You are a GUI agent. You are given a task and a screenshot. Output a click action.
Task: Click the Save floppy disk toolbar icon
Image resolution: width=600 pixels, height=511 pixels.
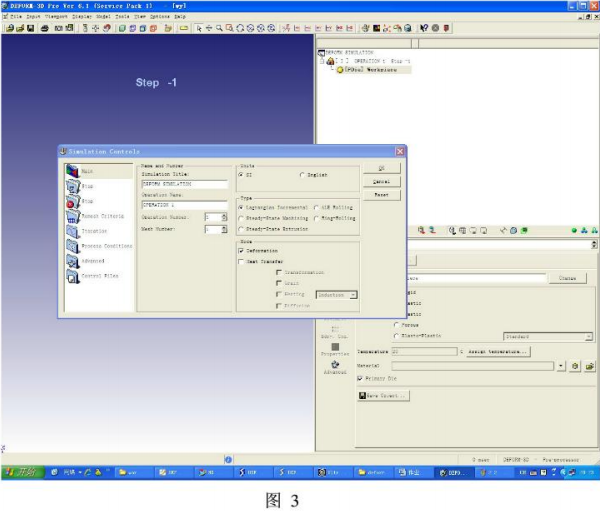point(31,28)
